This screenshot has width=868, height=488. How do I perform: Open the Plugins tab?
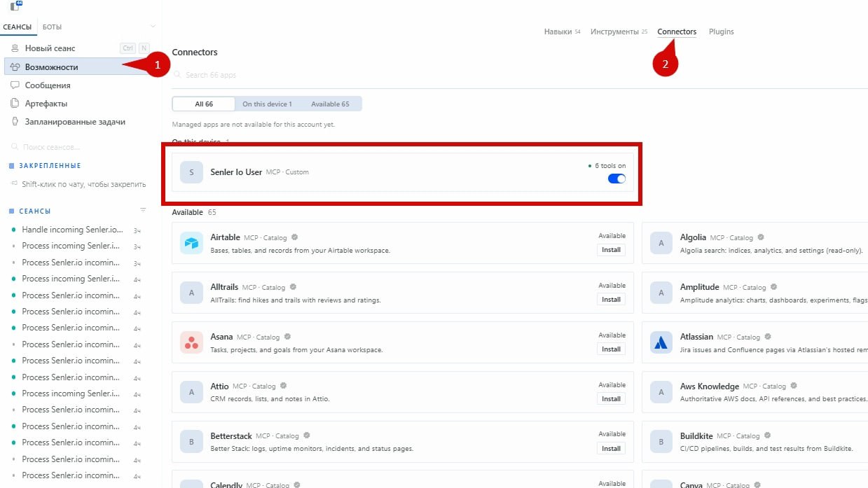click(722, 32)
